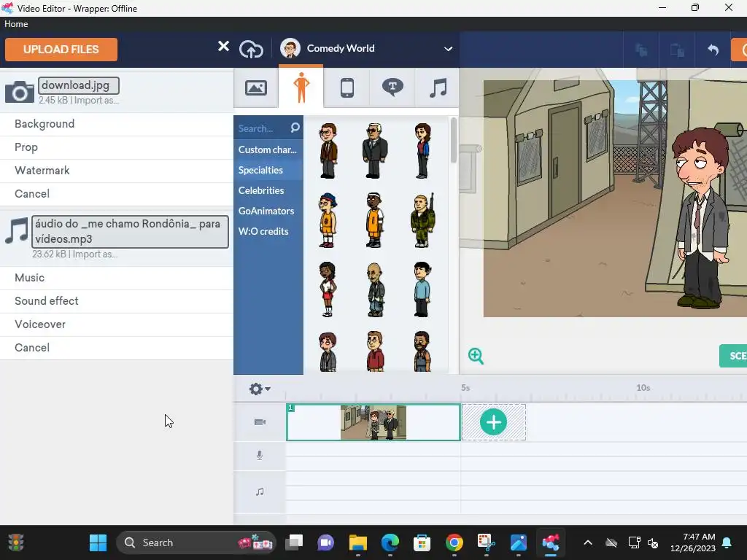
Task: Click the video camera track icon
Action: [x=260, y=422]
